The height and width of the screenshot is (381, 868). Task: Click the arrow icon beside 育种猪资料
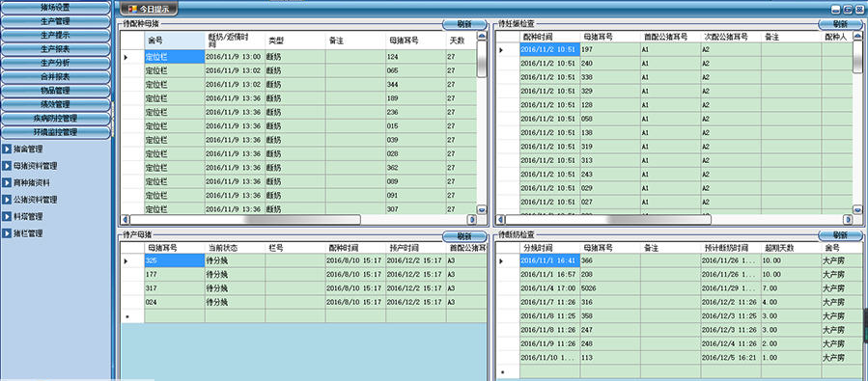tap(7, 182)
